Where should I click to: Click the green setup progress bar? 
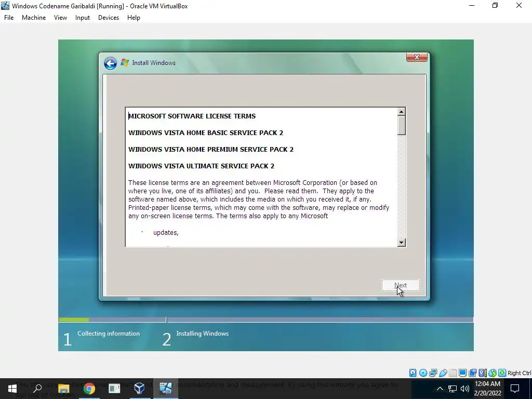coord(74,320)
